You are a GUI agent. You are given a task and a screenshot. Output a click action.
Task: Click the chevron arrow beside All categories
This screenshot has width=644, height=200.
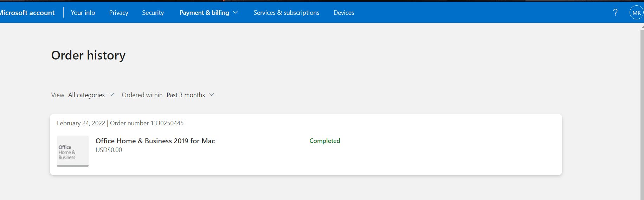(111, 95)
